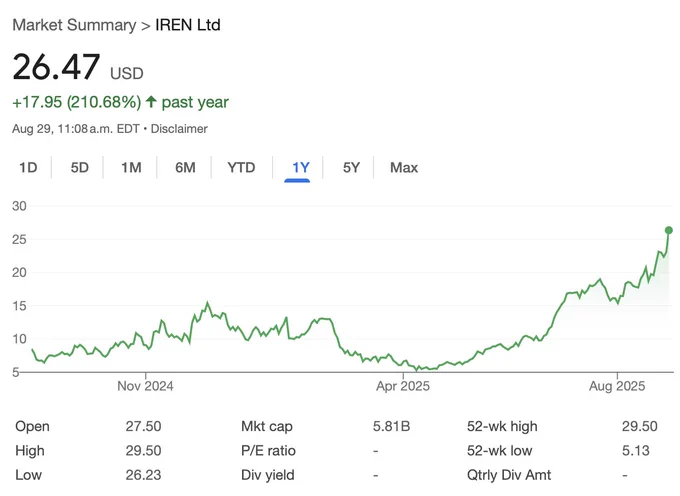
Task: Click the Apr 2025 axis label
Action: coord(401,385)
